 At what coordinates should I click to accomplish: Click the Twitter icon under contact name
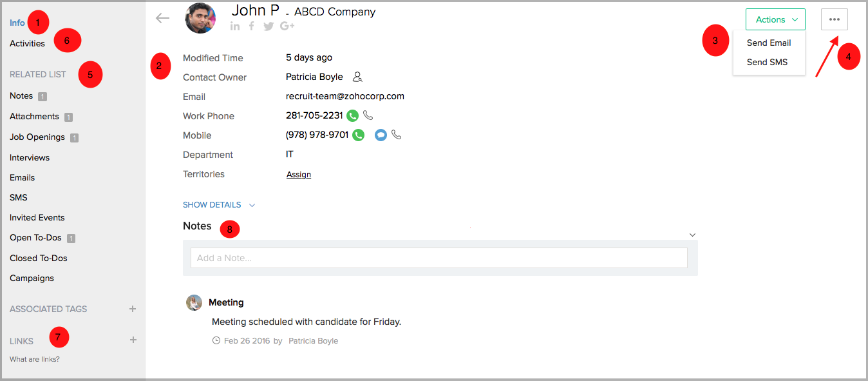point(269,26)
